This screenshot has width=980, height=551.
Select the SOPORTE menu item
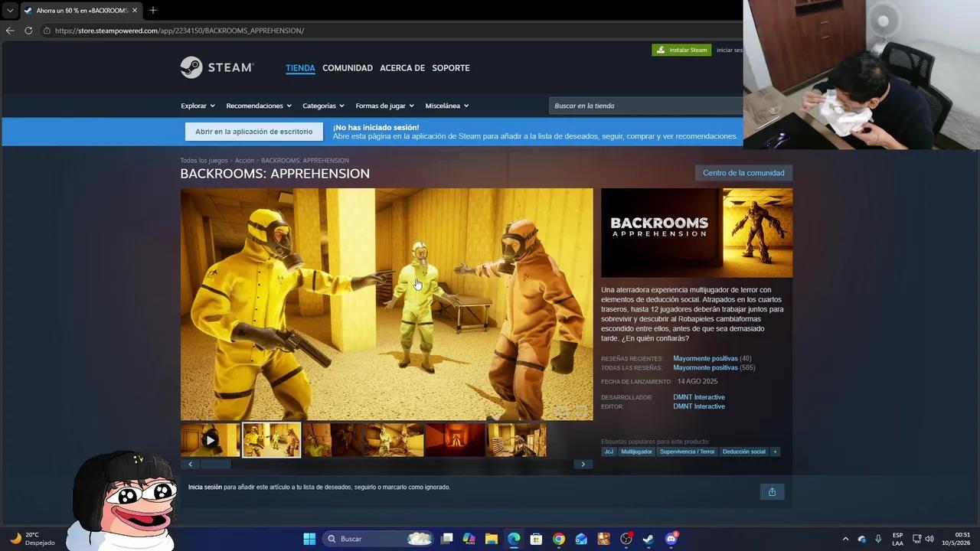(x=451, y=68)
